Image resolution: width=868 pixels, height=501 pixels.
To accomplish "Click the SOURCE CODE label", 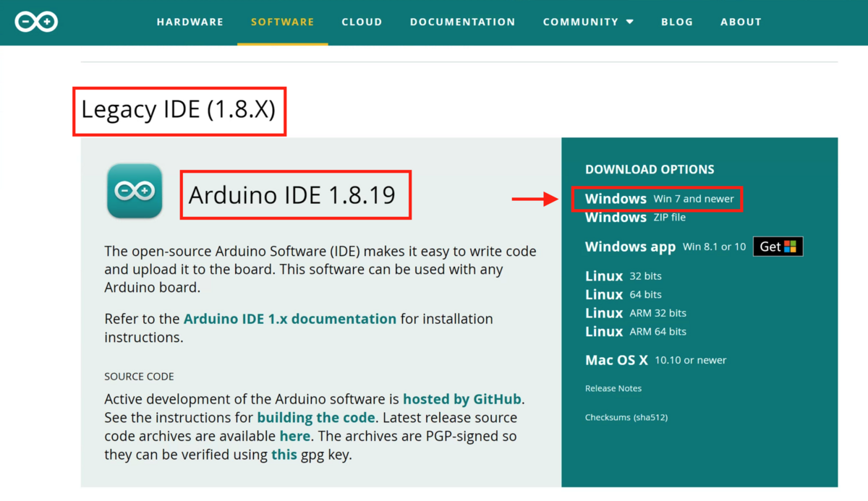I will tap(139, 377).
